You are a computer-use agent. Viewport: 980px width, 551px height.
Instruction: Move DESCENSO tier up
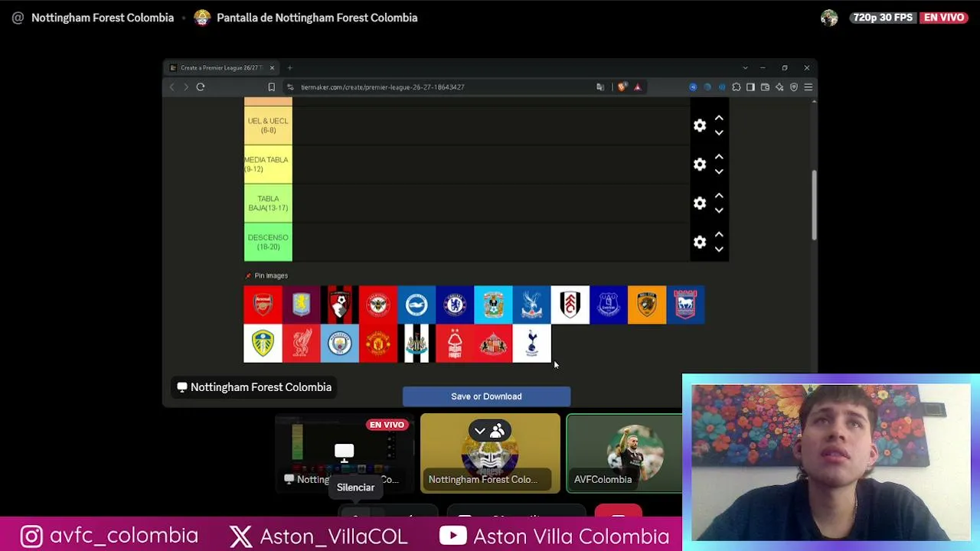pyautogui.click(x=719, y=234)
